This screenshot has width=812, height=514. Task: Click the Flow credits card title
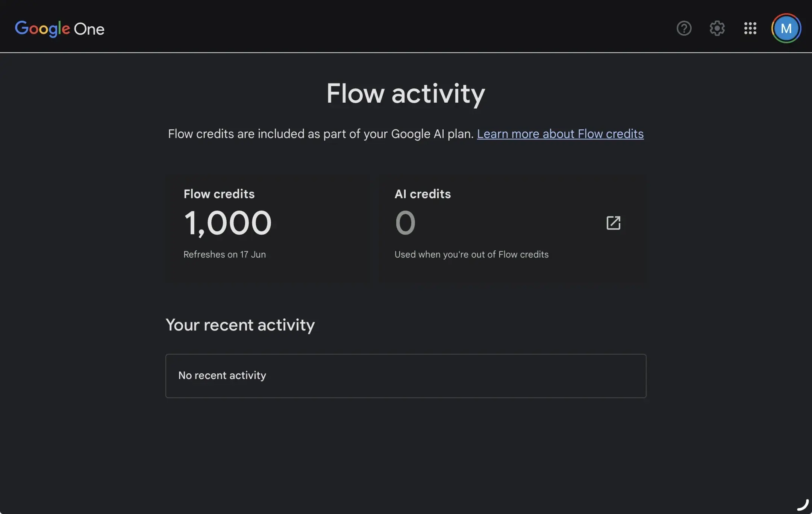point(219,194)
